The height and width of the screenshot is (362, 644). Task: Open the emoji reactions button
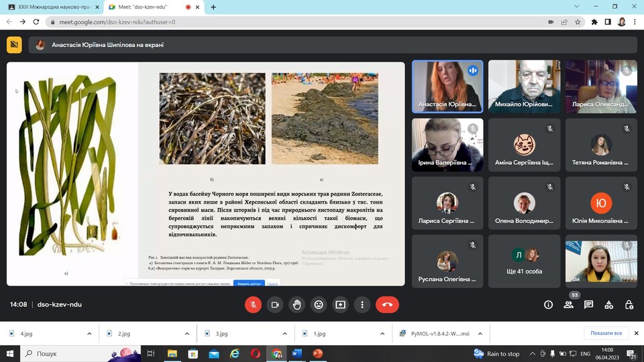click(x=319, y=304)
